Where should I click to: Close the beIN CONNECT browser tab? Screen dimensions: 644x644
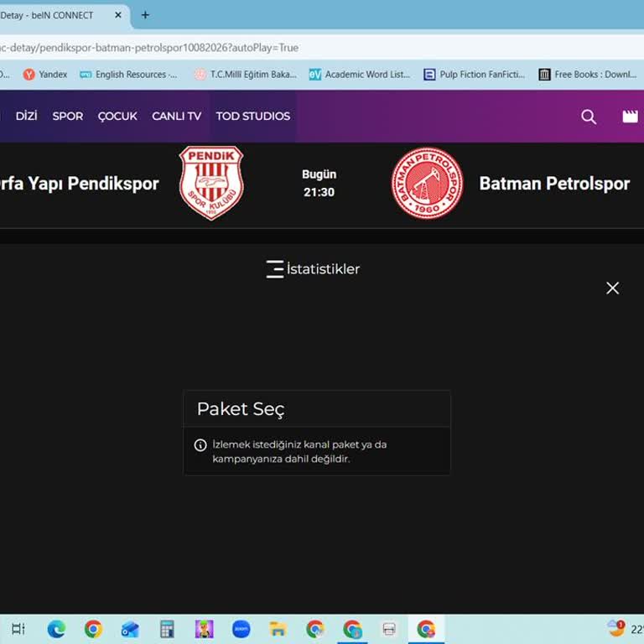click(118, 15)
